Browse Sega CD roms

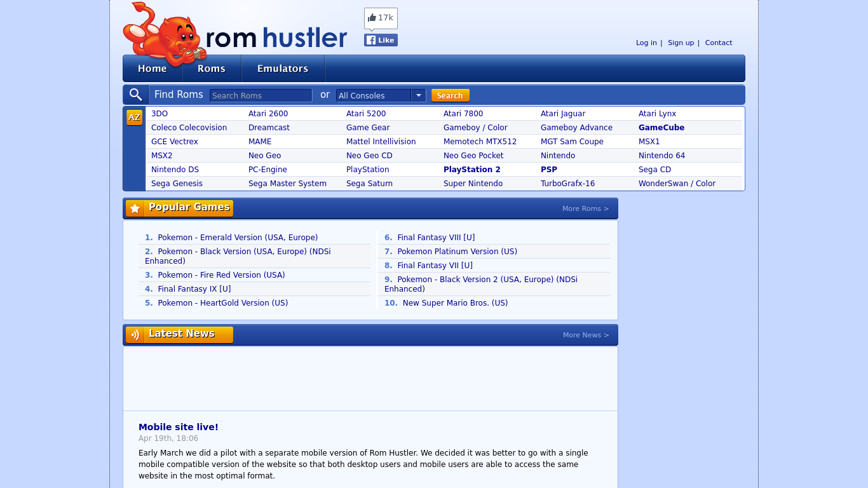point(654,170)
